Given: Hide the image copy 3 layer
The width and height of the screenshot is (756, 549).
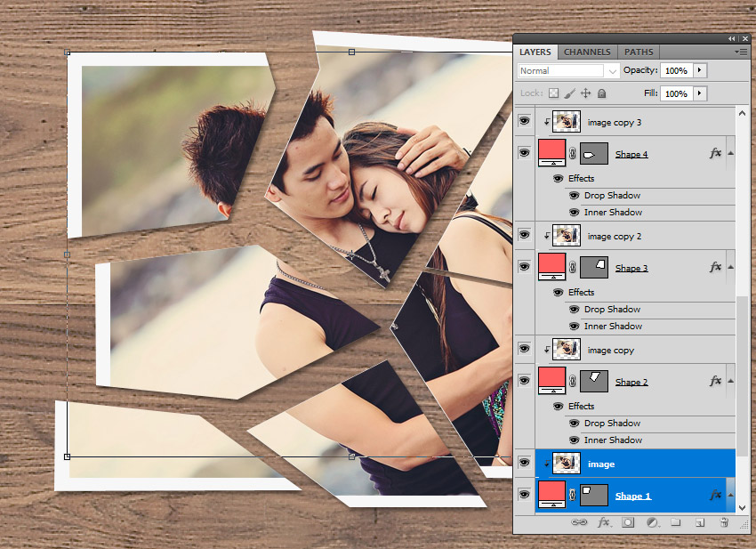Looking at the screenshot, I should pyautogui.click(x=524, y=122).
